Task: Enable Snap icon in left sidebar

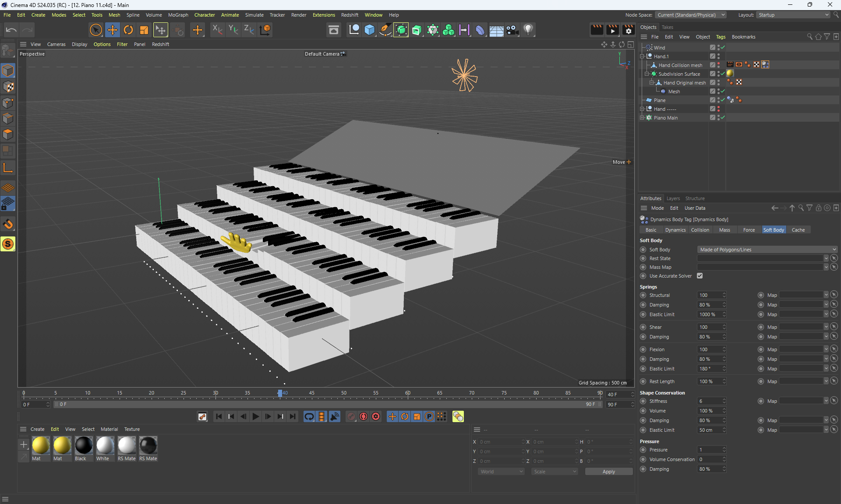Action: (8, 224)
